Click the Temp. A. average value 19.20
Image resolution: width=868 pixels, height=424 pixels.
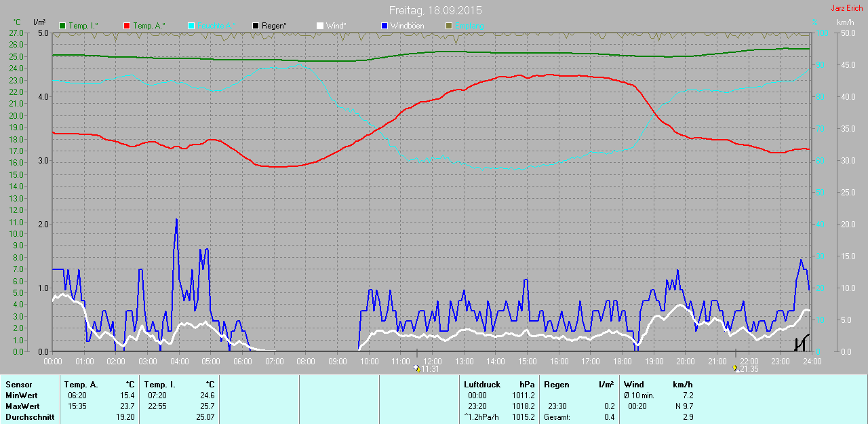point(125,417)
